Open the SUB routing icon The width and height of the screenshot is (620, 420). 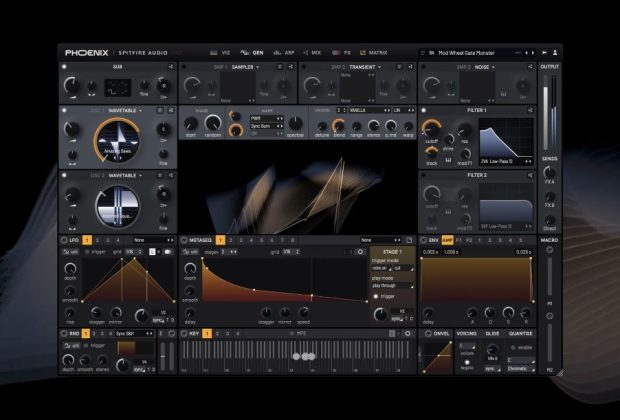click(171, 67)
